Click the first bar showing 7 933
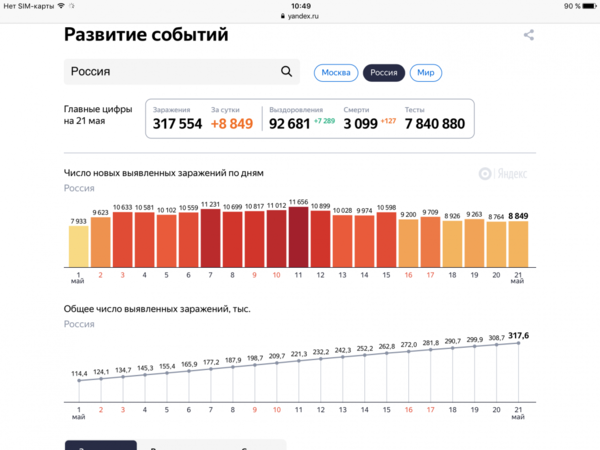 click(79, 245)
